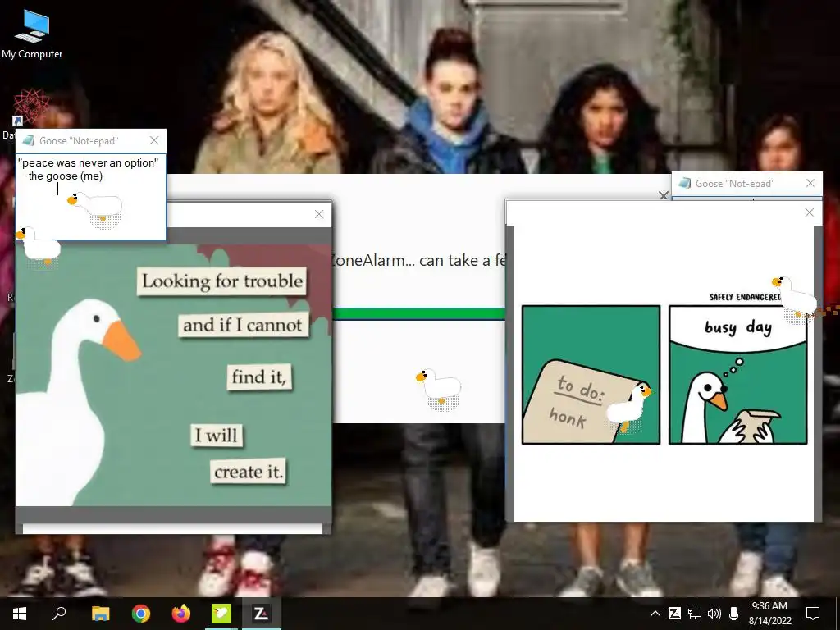Image resolution: width=840 pixels, height=630 pixels.
Task: Click right Goose Not-epad title bar icon
Action: click(x=685, y=183)
